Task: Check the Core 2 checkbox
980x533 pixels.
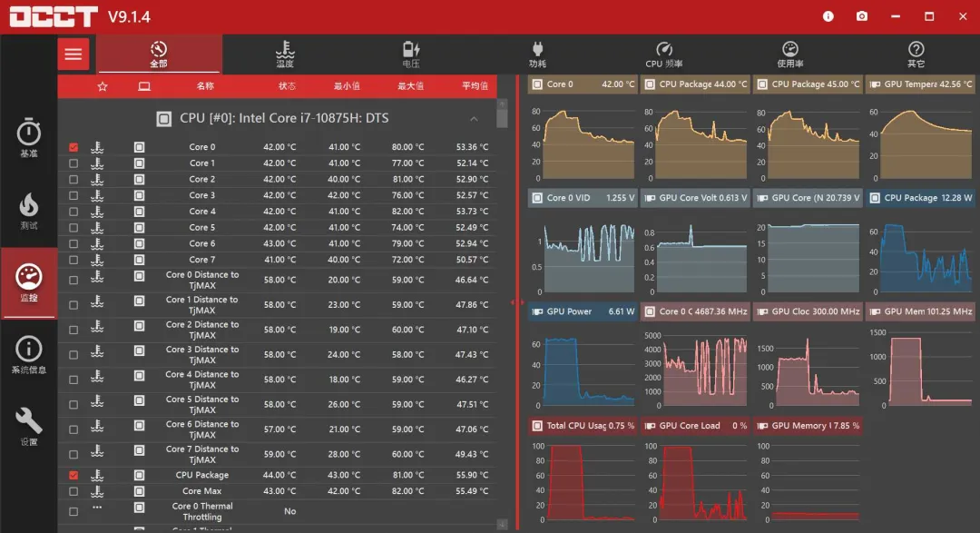Action: (x=73, y=180)
